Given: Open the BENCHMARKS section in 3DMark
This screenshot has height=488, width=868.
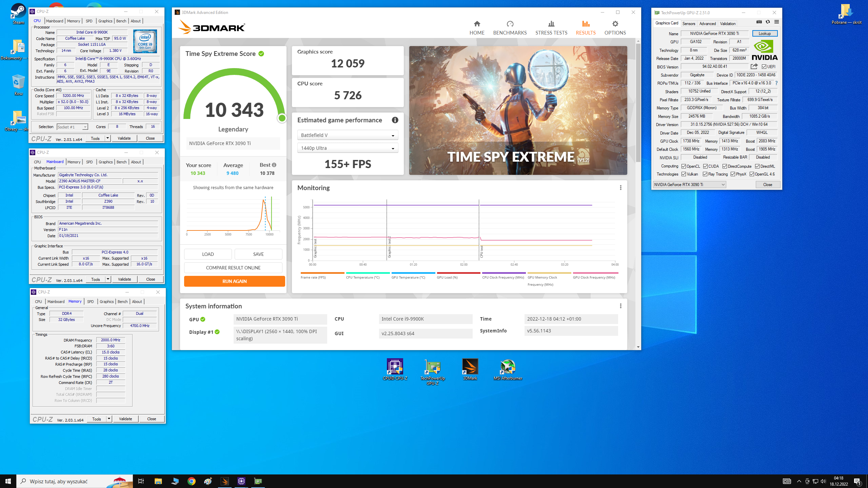Looking at the screenshot, I should pyautogui.click(x=510, y=28).
